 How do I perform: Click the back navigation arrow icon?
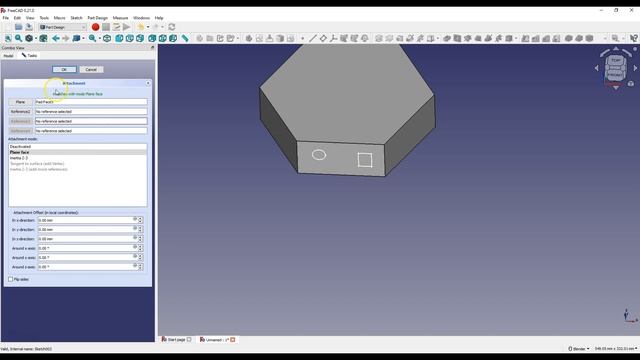click(56, 38)
